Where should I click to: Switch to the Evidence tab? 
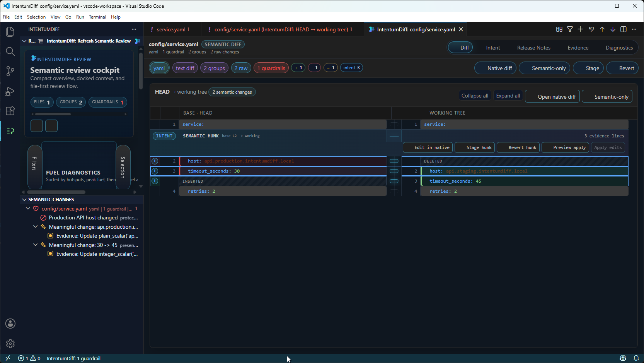coord(578,48)
